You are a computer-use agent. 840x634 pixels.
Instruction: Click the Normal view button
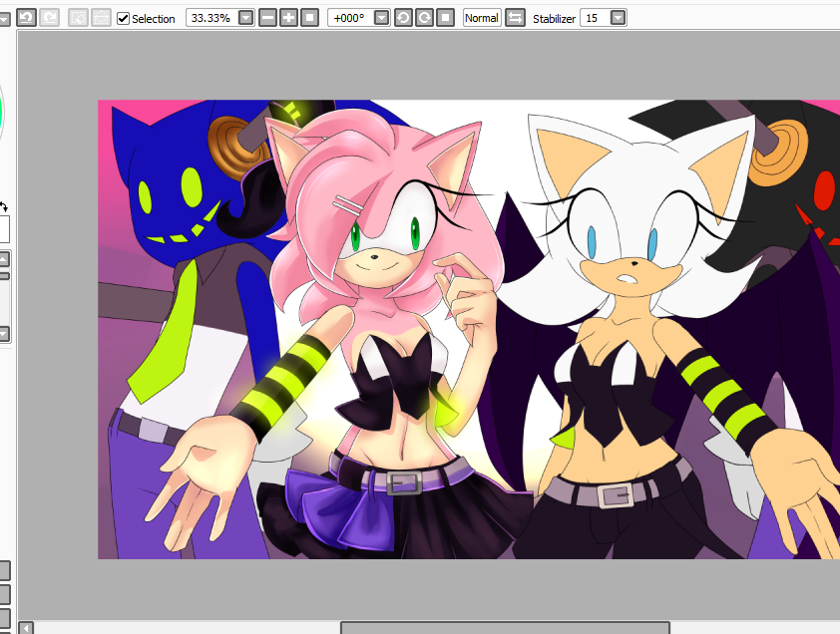(482, 18)
